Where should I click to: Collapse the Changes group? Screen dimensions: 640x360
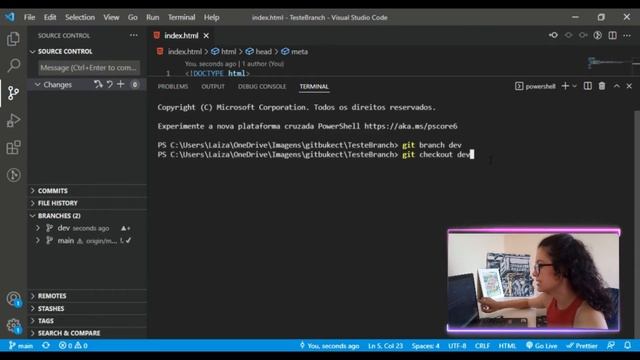37,84
